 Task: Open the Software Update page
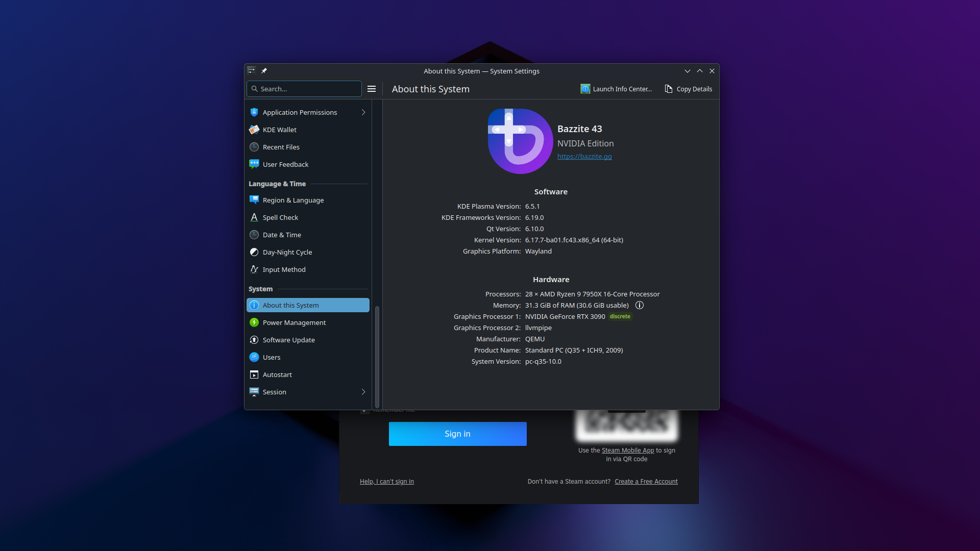tap(288, 340)
